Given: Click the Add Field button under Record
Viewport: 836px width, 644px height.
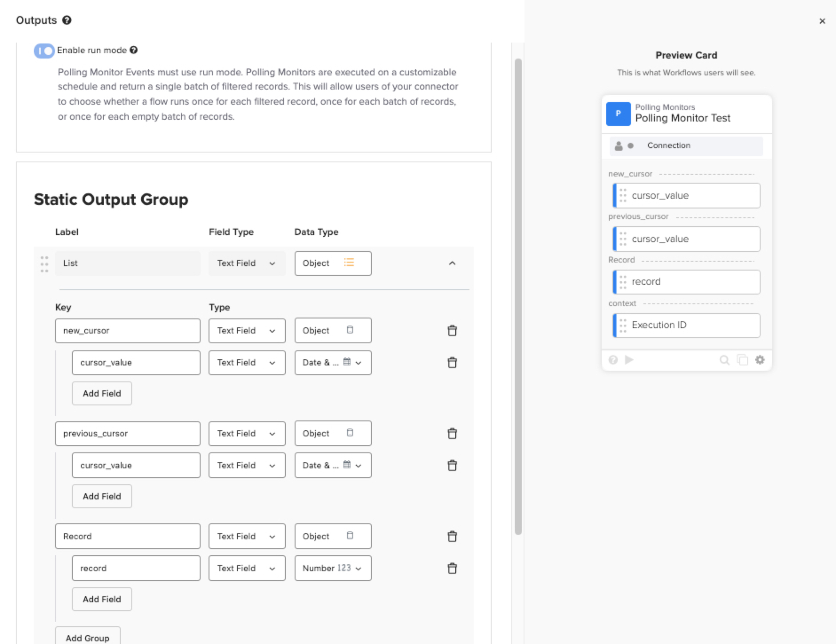Looking at the screenshot, I should coord(102,599).
